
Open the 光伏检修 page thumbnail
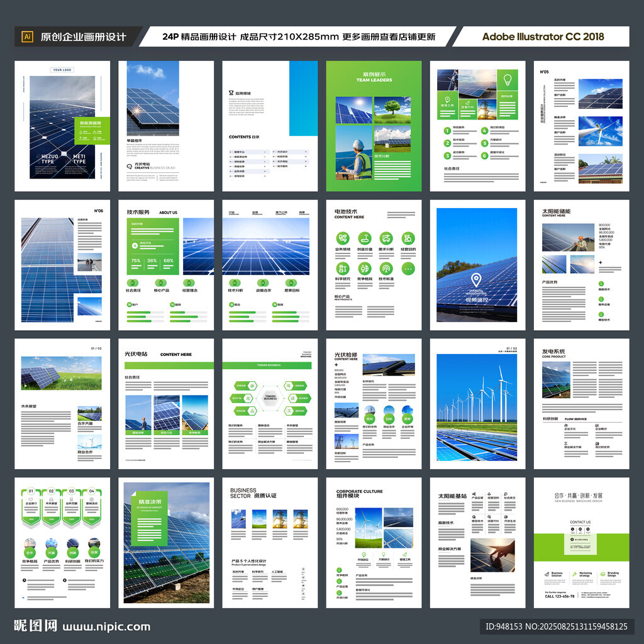coord(374,404)
